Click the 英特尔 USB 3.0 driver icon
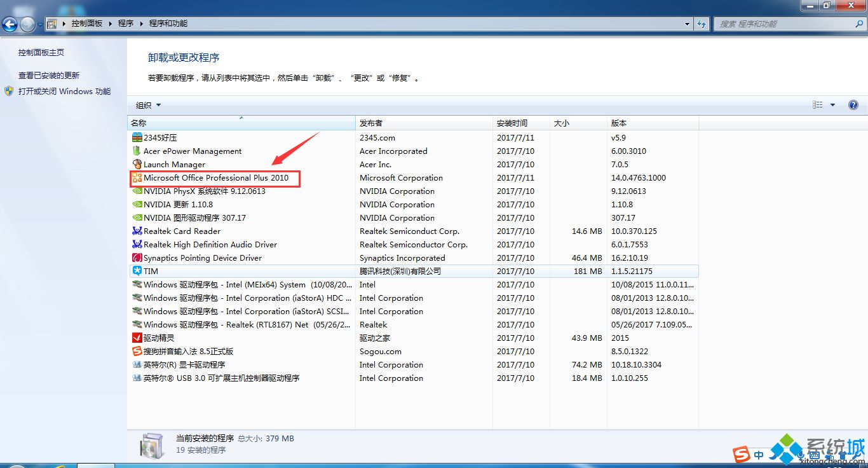 pyautogui.click(x=137, y=378)
